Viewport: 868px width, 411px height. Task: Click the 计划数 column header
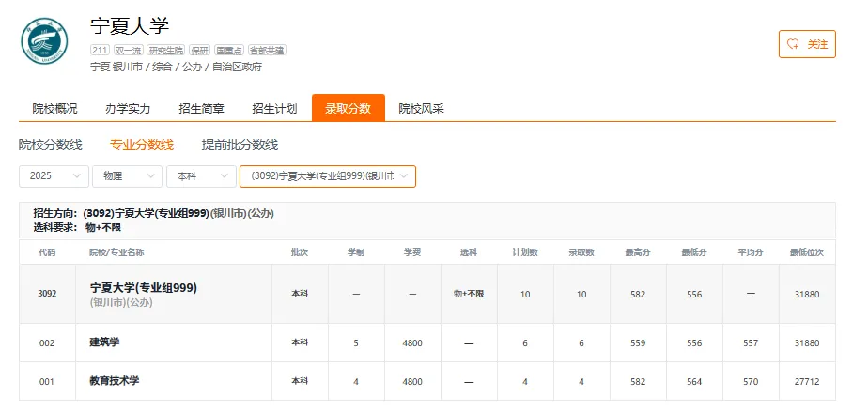point(525,252)
